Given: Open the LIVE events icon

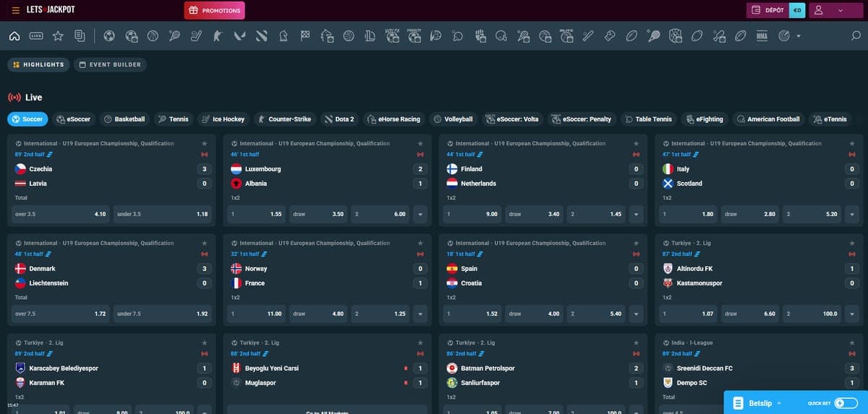Looking at the screenshot, I should pos(37,35).
